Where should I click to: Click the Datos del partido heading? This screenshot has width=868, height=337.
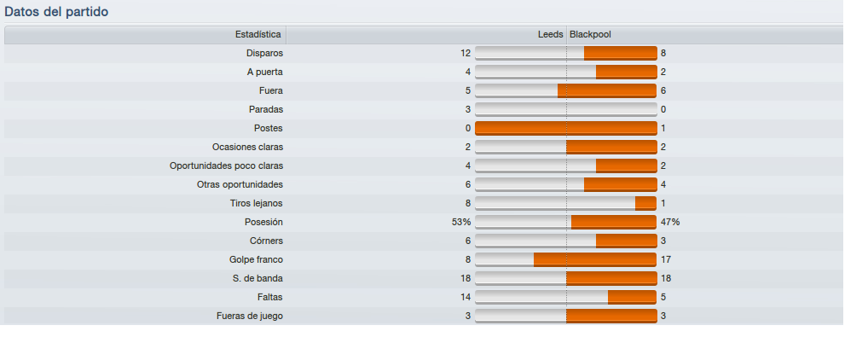click(x=56, y=12)
